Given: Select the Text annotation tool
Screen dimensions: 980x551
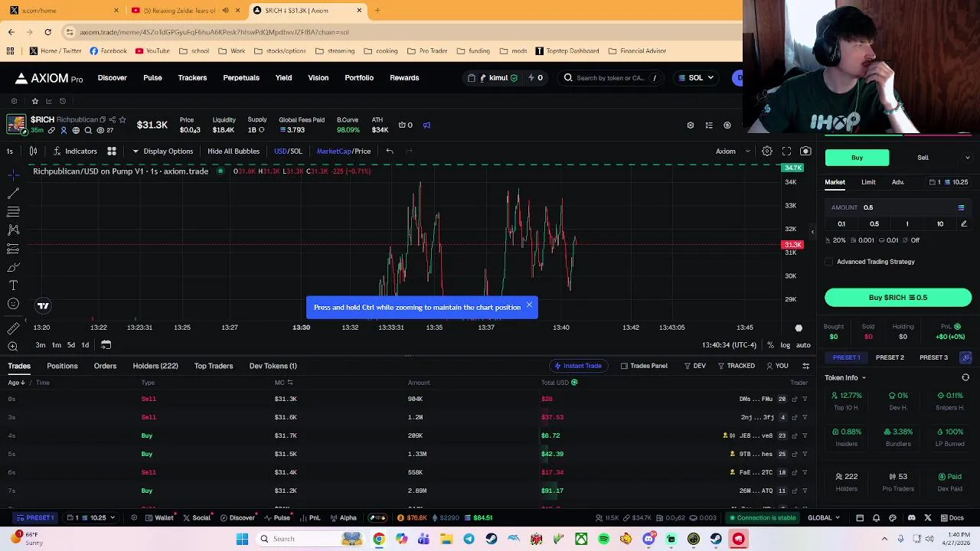Looking at the screenshot, I should pyautogui.click(x=13, y=285).
